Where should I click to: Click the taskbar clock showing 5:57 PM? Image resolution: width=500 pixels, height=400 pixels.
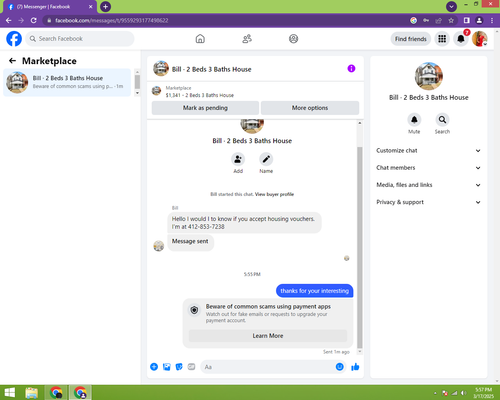pyautogui.click(x=483, y=393)
